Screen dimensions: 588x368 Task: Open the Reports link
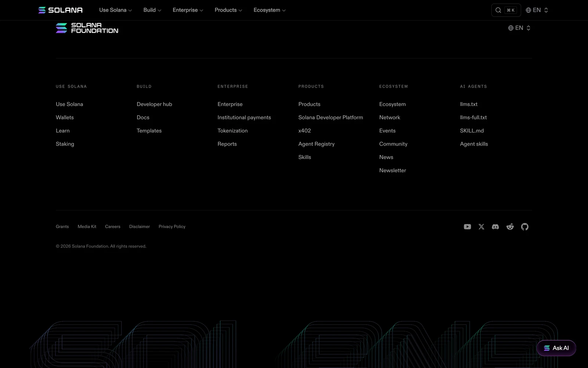pyautogui.click(x=227, y=144)
